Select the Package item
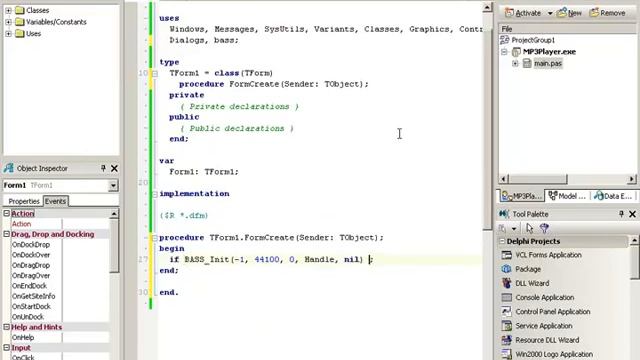Screen dimensions: 640x360 [x=528, y=269]
